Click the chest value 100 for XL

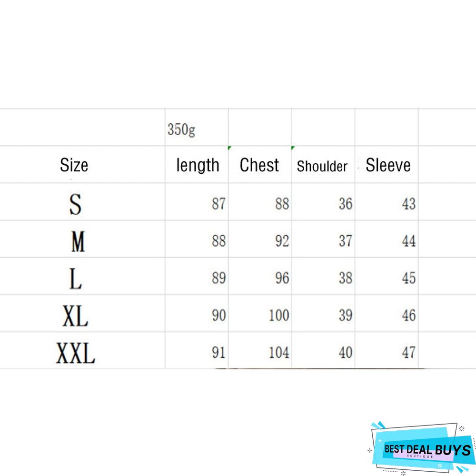279,315
